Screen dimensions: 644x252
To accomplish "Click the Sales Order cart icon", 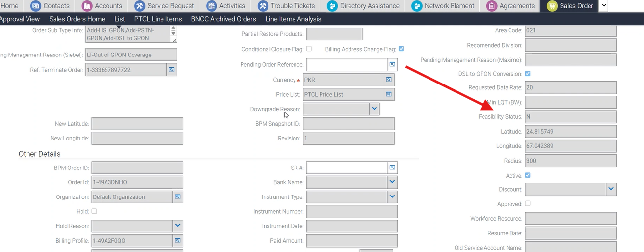I will click(x=552, y=6).
